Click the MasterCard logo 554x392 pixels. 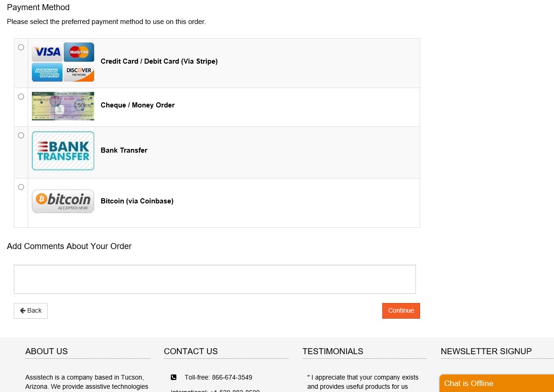tap(79, 52)
